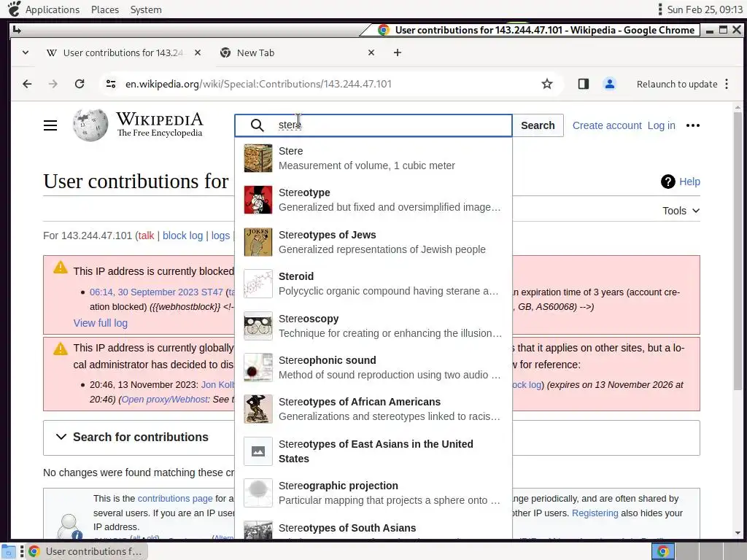Open Chrome side panel

(x=583, y=85)
